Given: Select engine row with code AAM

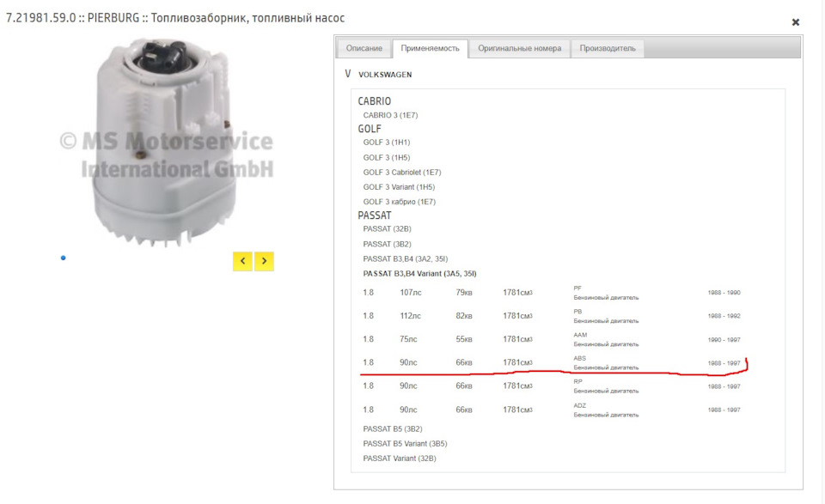Looking at the screenshot, I should pyautogui.click(x=552, y=339).
